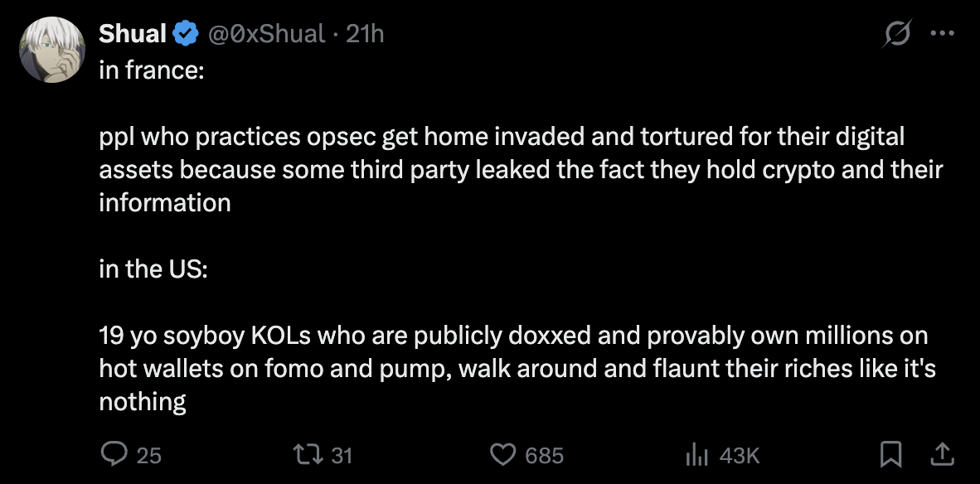Click the 685 likes count
The width and height of the screenshot is (980, 484).
pyautogui.click(x=545, y=455)
